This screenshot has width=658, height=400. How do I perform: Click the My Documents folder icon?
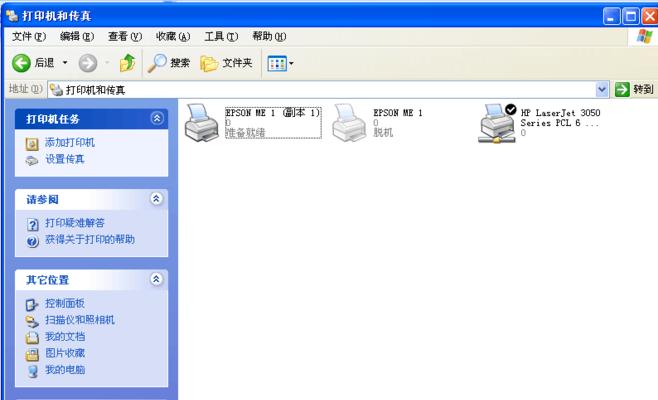[x=32, y=338]
